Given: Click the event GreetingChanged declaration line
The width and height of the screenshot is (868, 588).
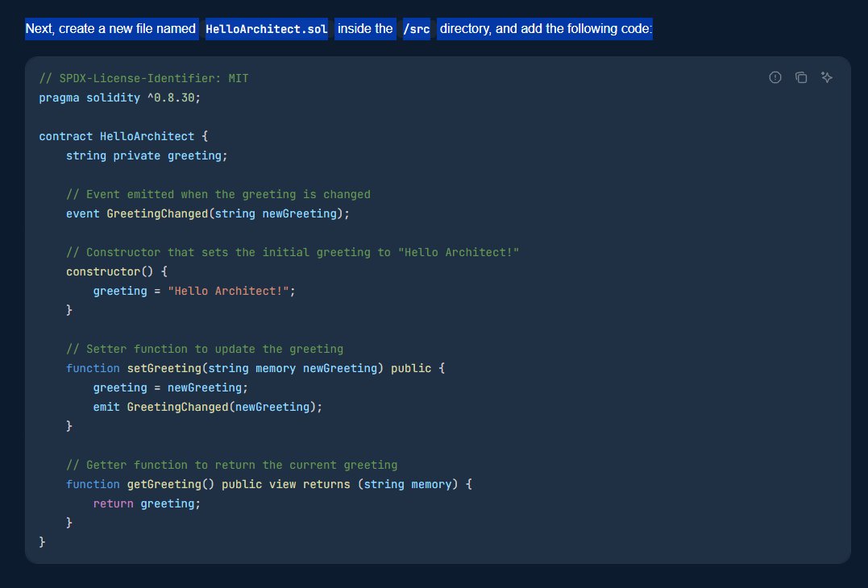Looking at the screenshot, I should tap(208, 214).
